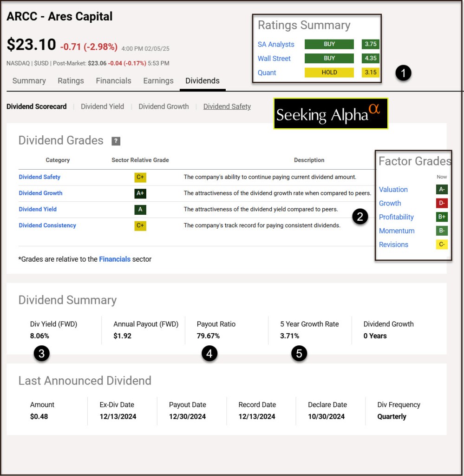The image size is (464, 476).
Task: Click the Seeking Alpha logo
Action: (330, 113)
